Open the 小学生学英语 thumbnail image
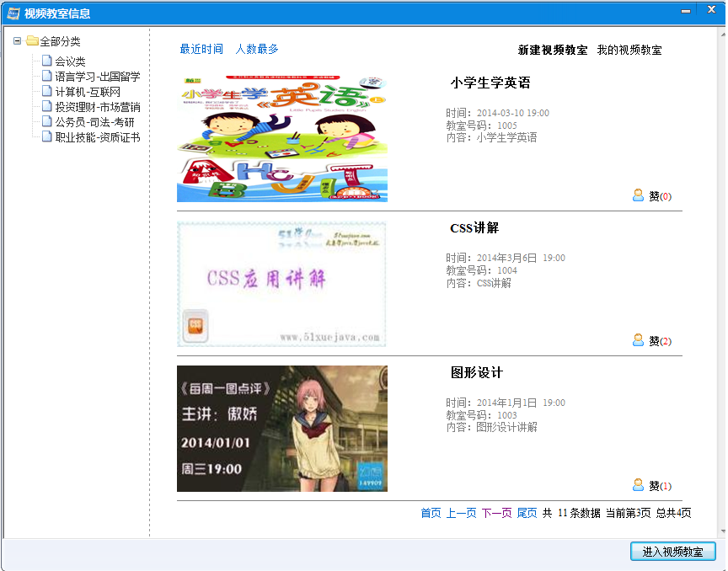The image size is (728, 571). click(x=282, y=139)
